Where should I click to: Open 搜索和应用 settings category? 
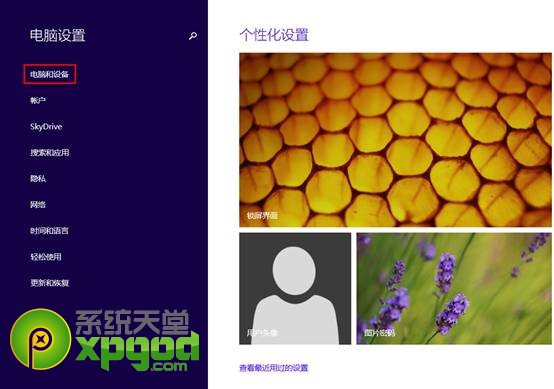(49, 153)
